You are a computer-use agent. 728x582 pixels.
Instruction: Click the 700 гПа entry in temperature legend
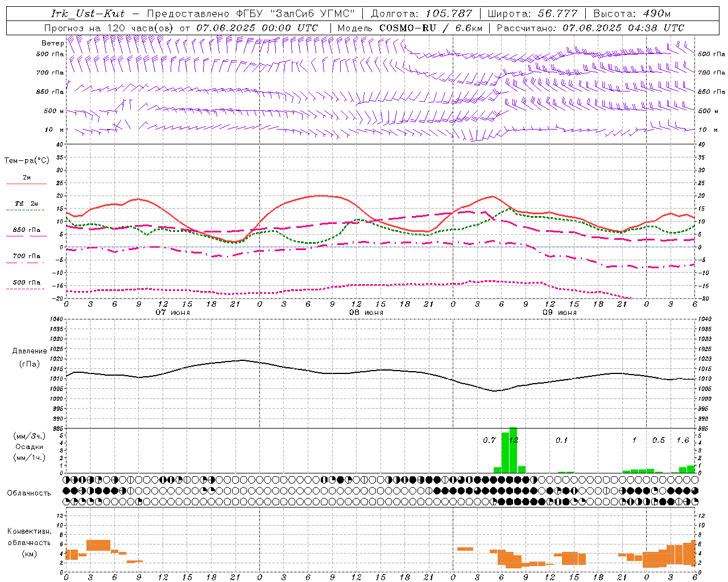pyautogui.click(x=26, y=256)
